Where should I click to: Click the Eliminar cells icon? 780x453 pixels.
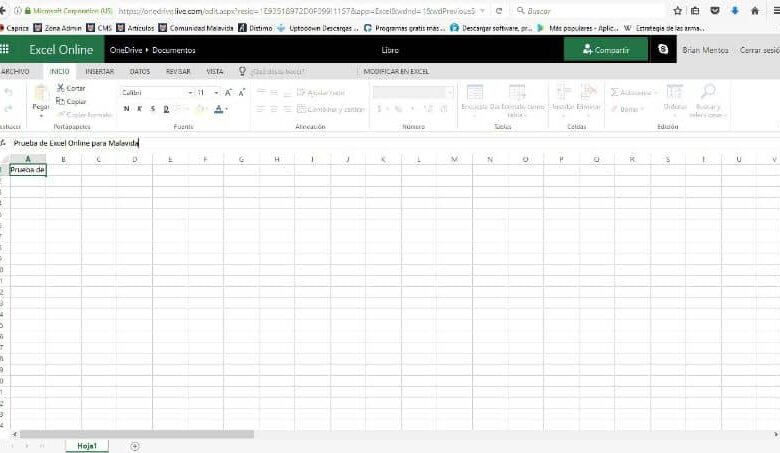click(x=588, y=92)
